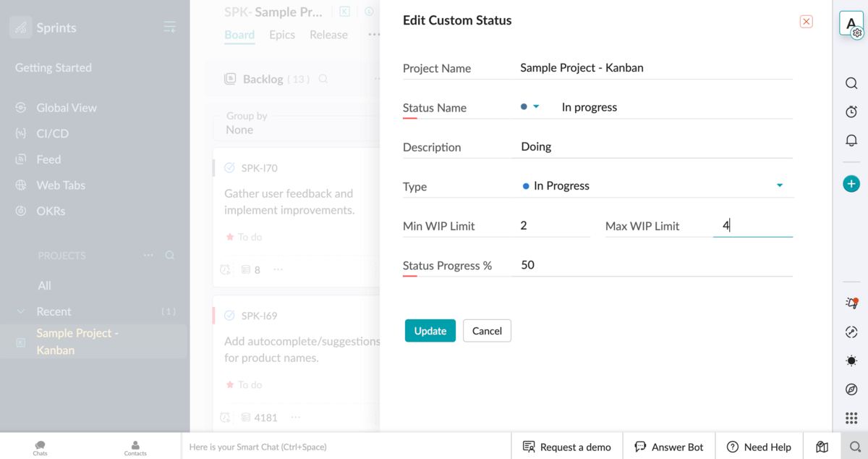The image size is (868, 459).
Task: Open the Backlog search icon
Action: (323, 78)
